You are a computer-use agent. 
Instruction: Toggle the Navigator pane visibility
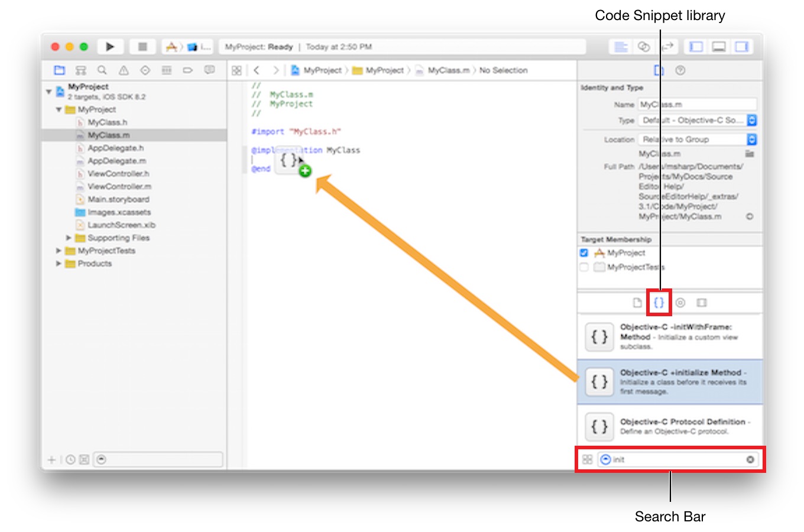coord(696,47)
